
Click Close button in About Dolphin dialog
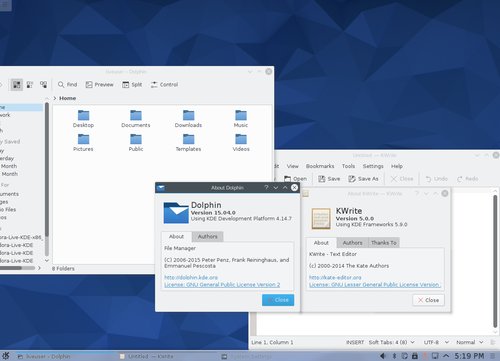[x=278, y=300]
